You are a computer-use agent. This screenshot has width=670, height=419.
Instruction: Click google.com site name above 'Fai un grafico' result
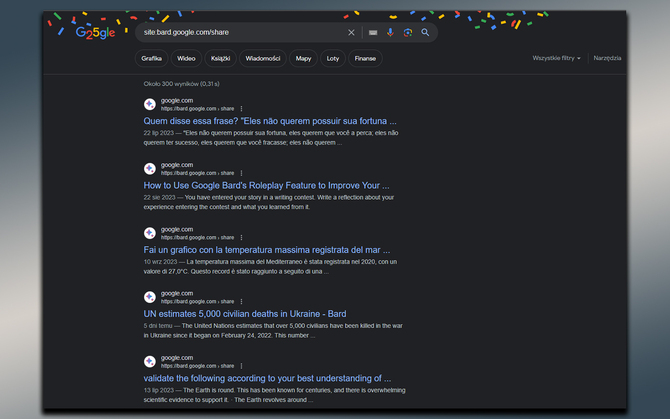[x=177, y=229]
